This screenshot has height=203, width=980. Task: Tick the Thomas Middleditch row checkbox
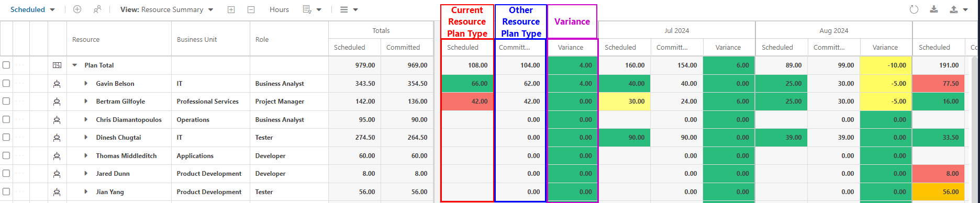[x=6, y=156]
